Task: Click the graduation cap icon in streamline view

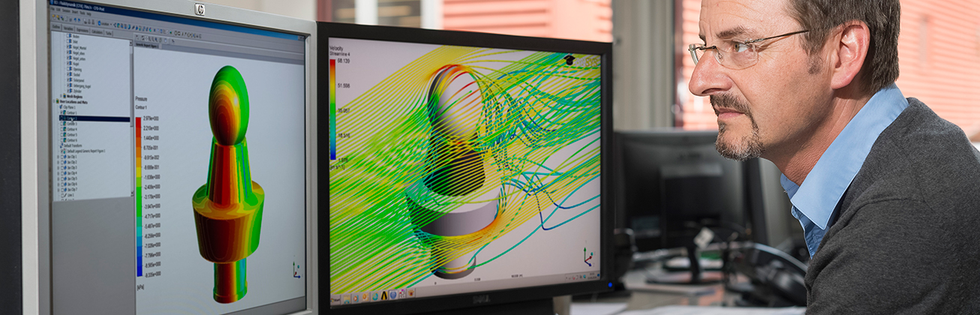Action: point(569,59)
